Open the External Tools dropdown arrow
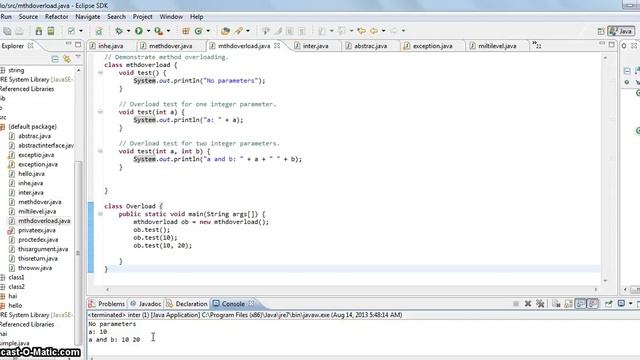Viewport: 640px width, 360px height. pos(168,31)
